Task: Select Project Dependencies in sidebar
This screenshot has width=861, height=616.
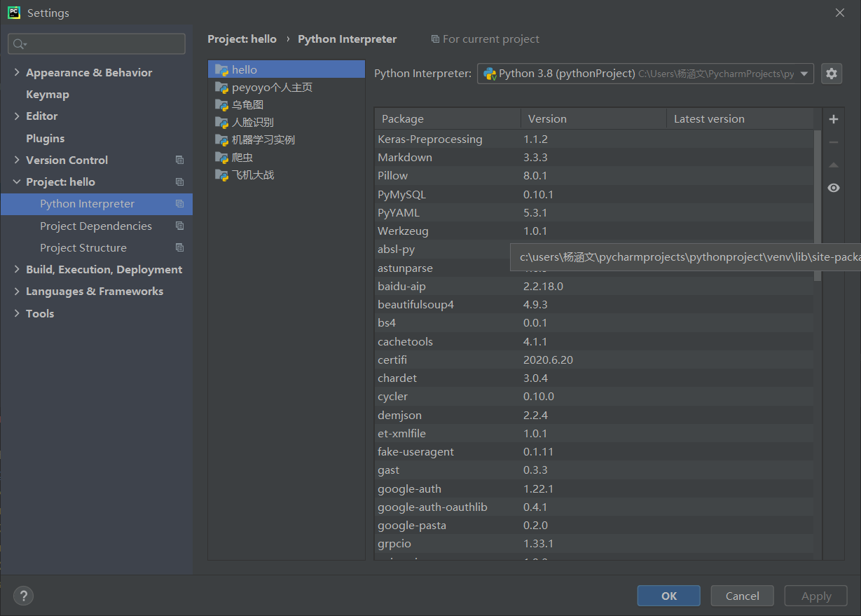Action: tap(97, 226)
